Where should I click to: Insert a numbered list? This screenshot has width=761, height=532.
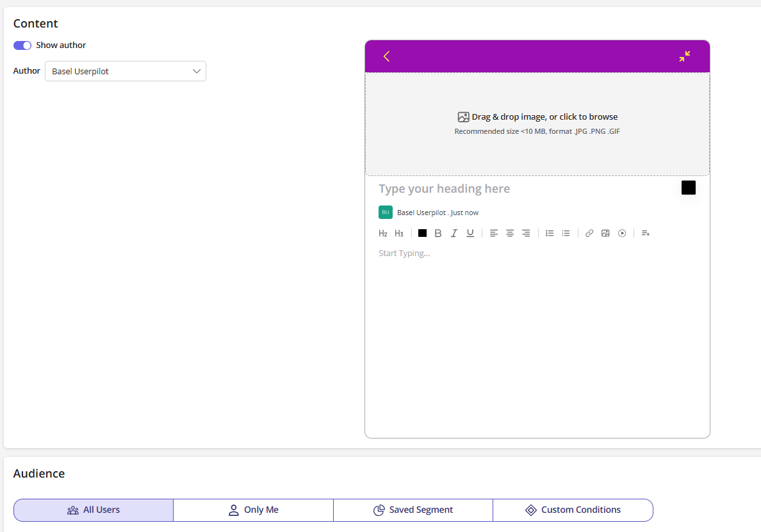pos(566,233)
